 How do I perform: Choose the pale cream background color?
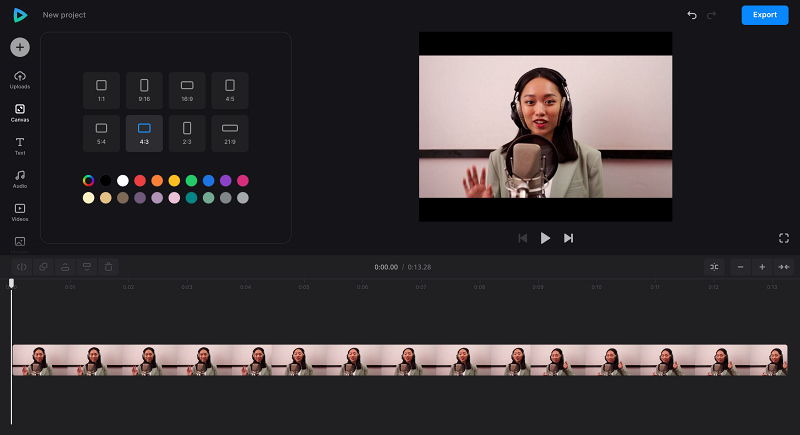click(x=88, y=198)
